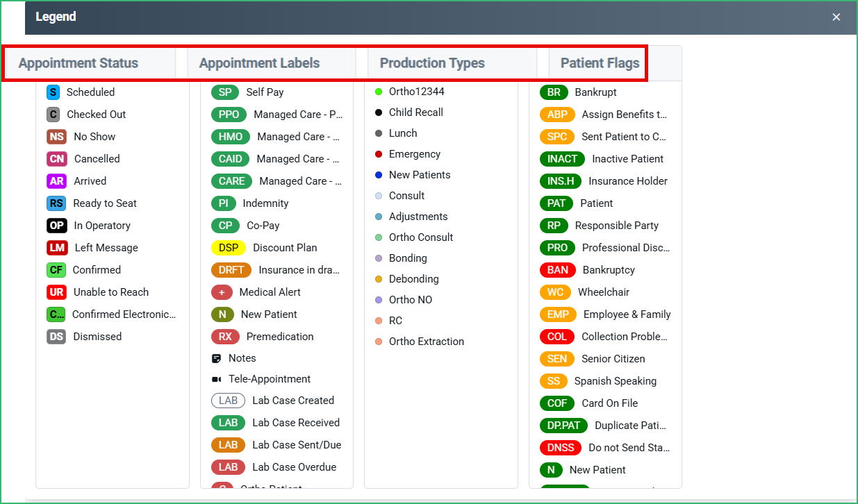The height and width of the screenshot is (504, 858).
Task: Click the CN Cancelled badge
Action: [x=57, y=159]
